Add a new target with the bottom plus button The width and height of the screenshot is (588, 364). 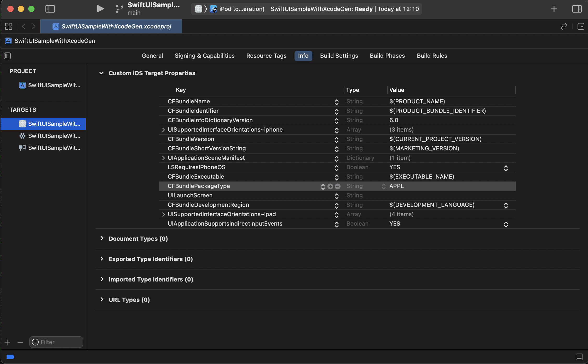(x=7, y=342)
